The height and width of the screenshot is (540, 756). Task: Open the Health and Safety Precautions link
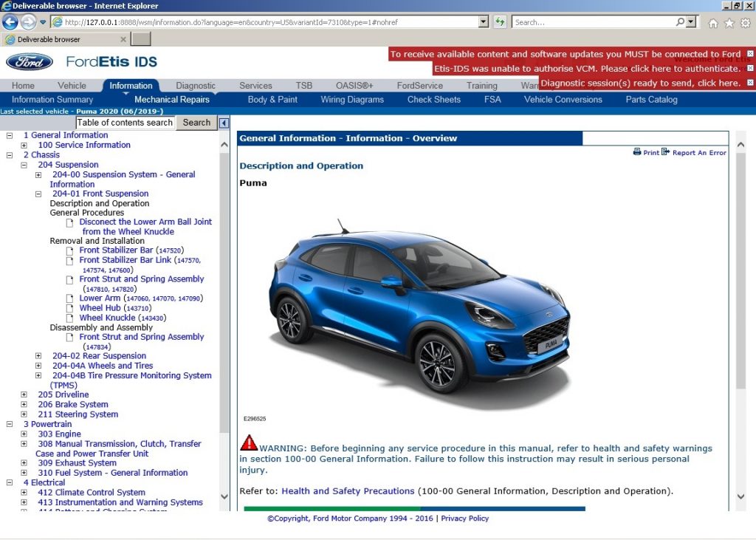click(348, 491)
